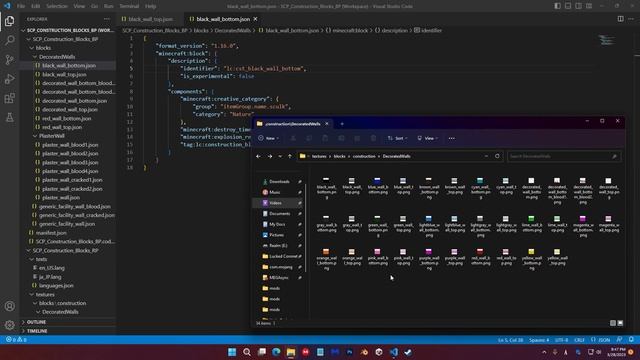The image size is (640, 360).
Task: Open the Help menu
Action: point(151,6)
